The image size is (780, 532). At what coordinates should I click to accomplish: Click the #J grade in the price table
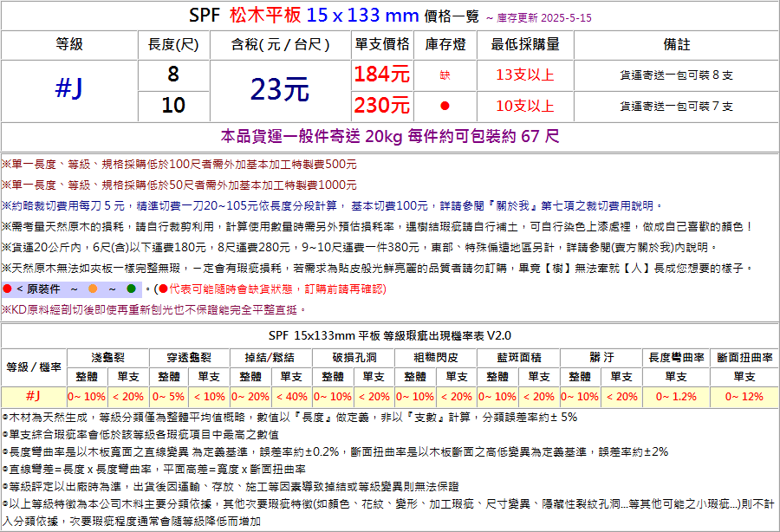point(68,89)
